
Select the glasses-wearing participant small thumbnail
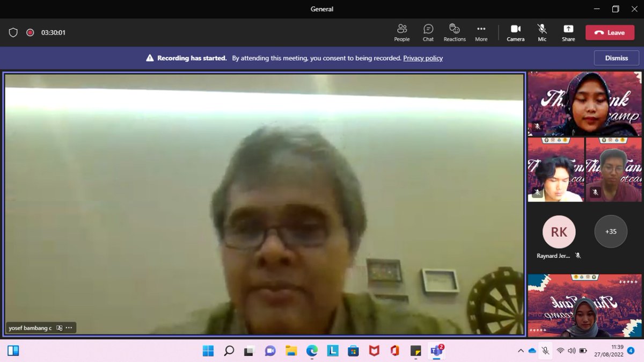613,170
